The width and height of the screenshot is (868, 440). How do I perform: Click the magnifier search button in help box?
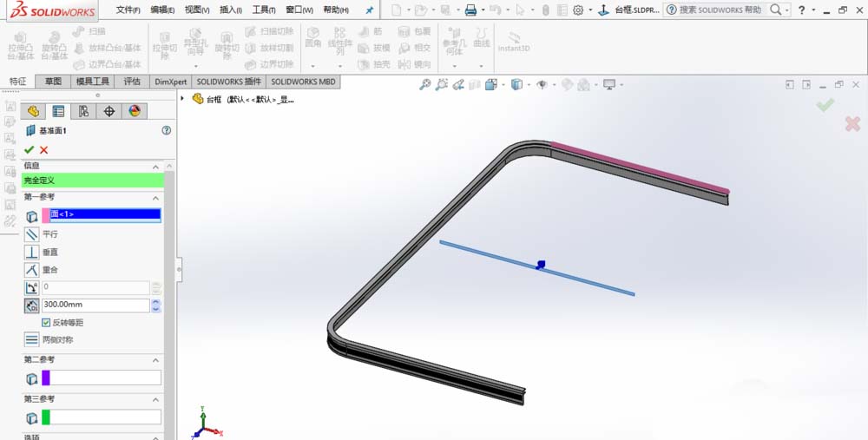coord(776,10)
